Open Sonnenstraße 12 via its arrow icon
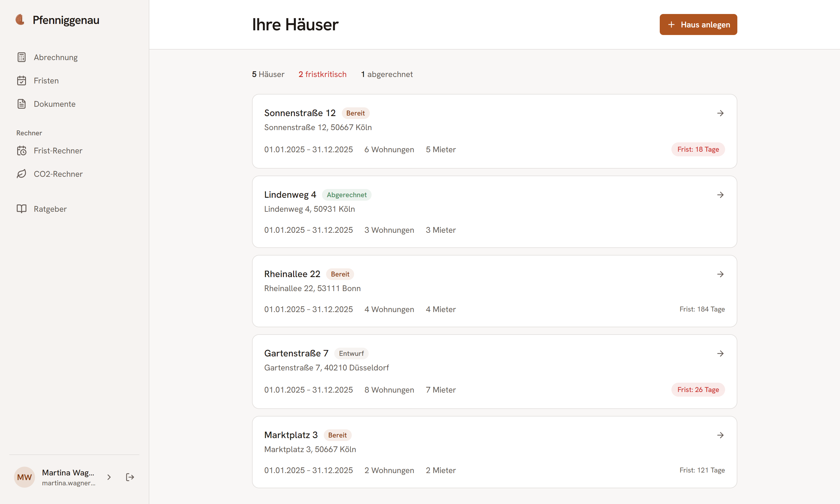This screenshot has height=504, width=840. point(720,113)
